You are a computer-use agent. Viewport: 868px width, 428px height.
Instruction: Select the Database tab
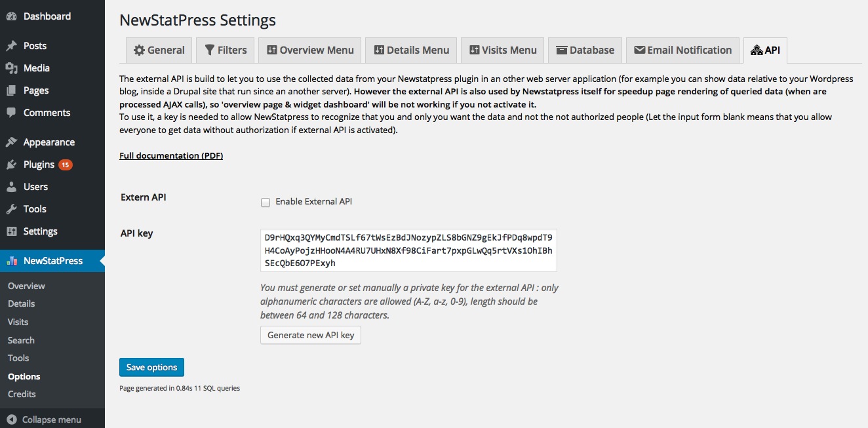pos(584,50)
